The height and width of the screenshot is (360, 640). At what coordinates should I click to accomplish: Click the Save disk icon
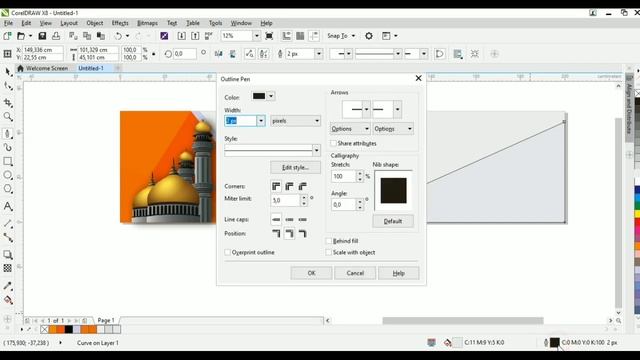tap(42, 36)
